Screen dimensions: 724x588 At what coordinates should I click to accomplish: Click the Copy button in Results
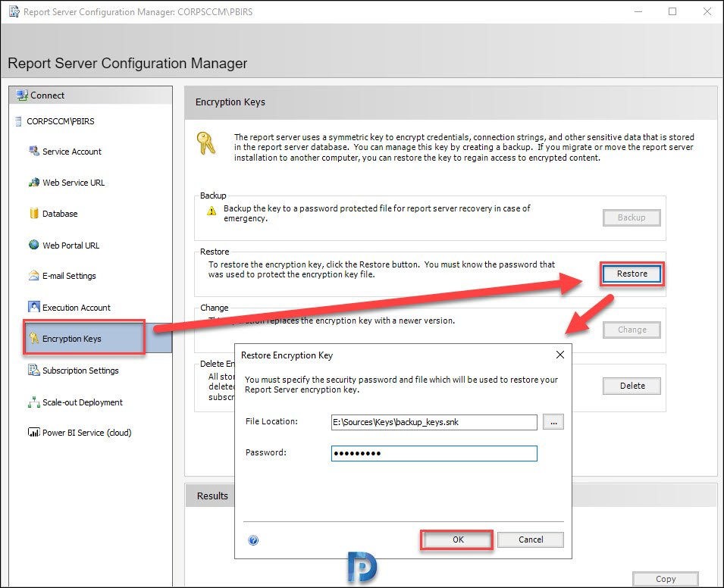point(666,579)
